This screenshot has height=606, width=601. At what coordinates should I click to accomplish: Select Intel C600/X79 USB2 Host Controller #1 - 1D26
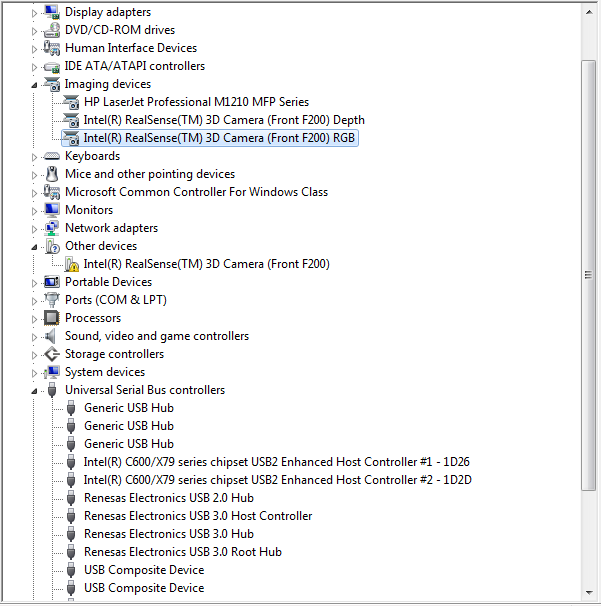276,462
